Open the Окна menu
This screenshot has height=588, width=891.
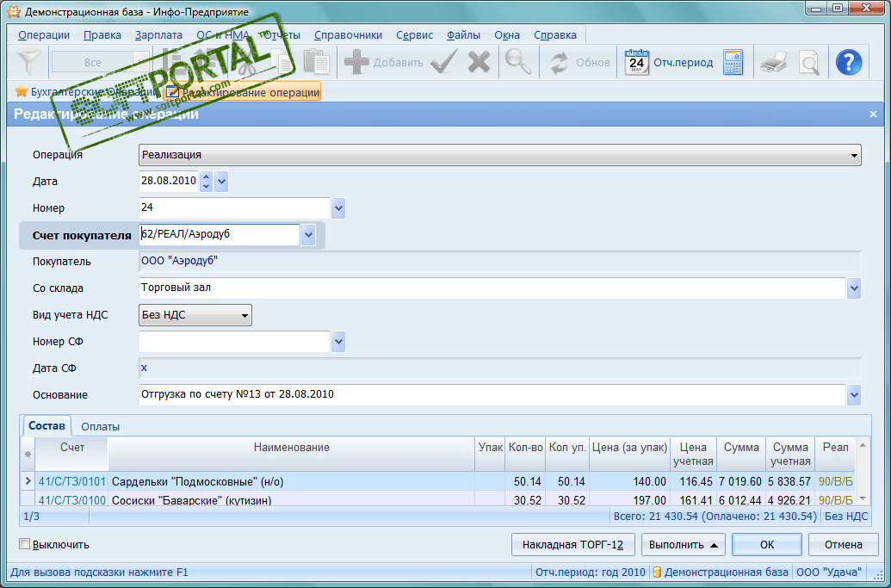pyautogui.click(x=507, y=35)
